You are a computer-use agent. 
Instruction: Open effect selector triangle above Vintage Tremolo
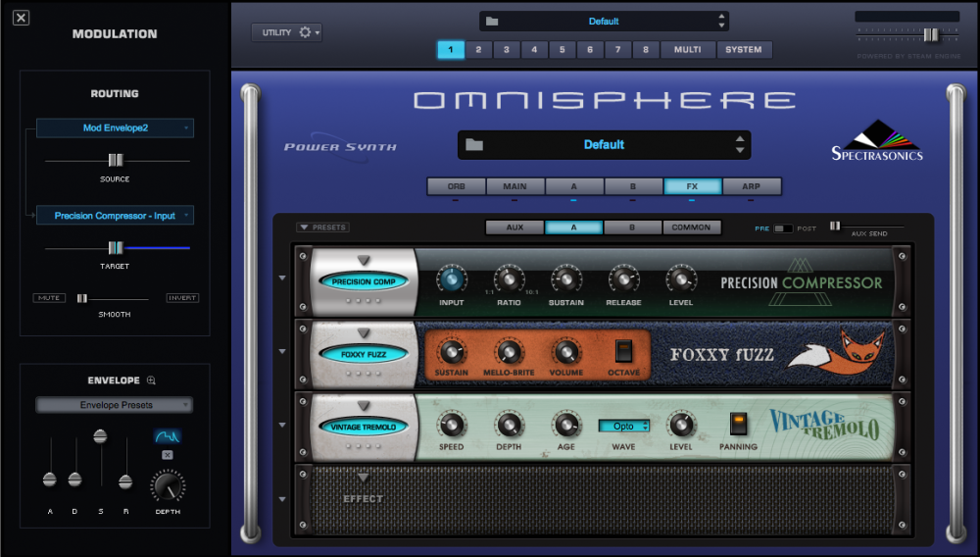pos(364,406)
